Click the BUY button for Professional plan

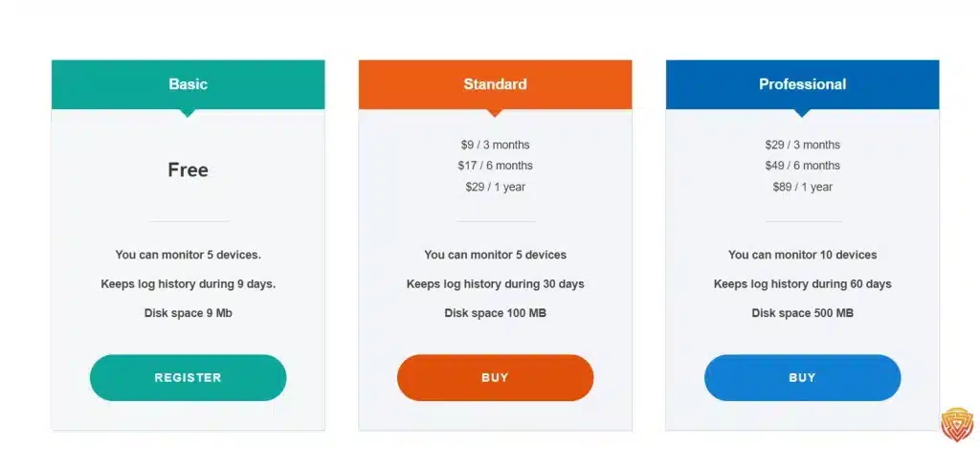(x=803, y=378)
